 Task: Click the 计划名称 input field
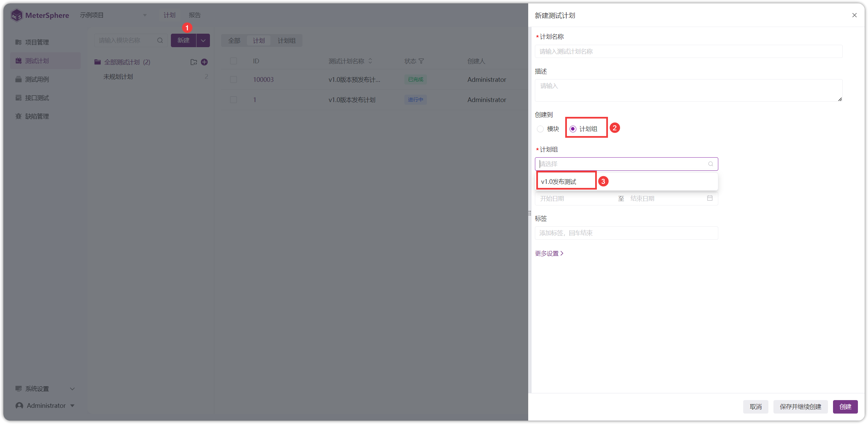688,51
